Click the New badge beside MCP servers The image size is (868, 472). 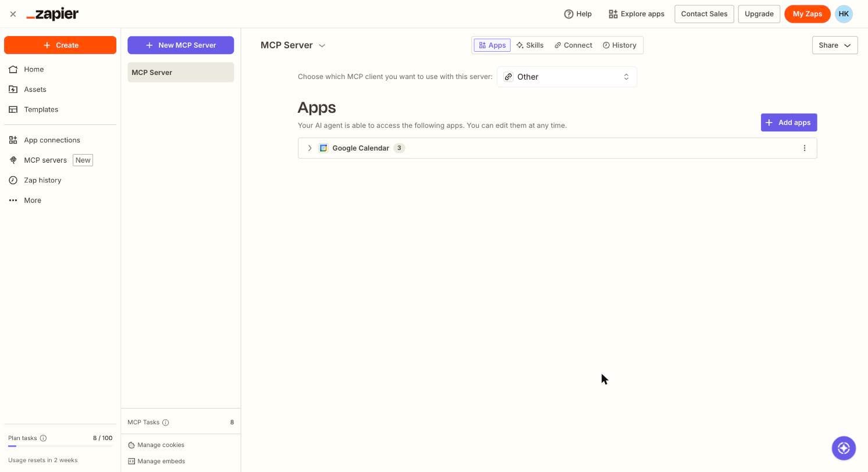click(x=83, y=160)
